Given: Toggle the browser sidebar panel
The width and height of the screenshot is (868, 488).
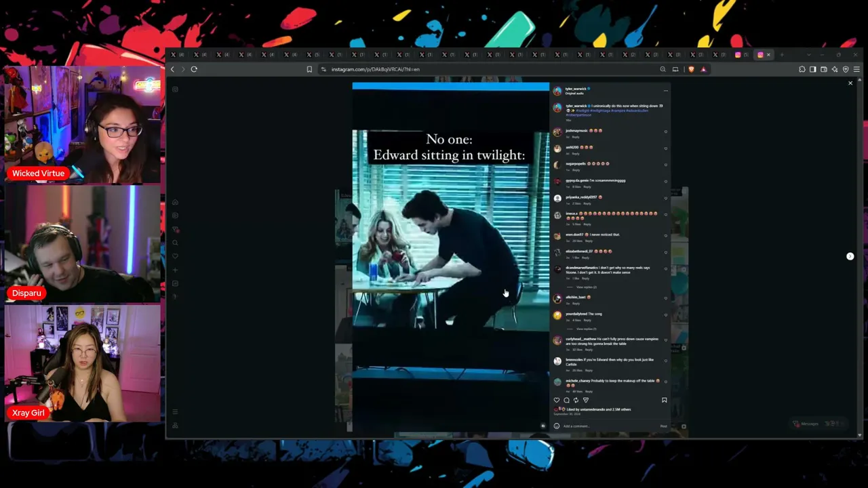Looking at the screenshot, I should pyautogui.click(x=813, y=69).
